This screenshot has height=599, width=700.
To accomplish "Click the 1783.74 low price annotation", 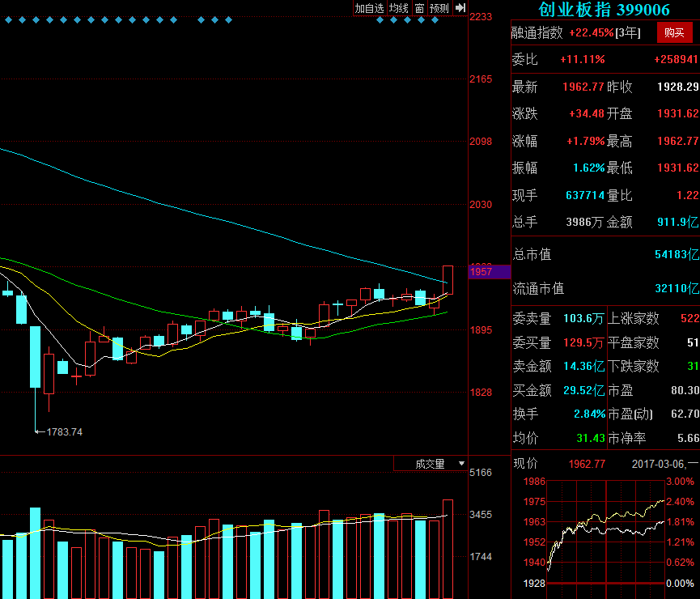I will [x=64, y=432].
